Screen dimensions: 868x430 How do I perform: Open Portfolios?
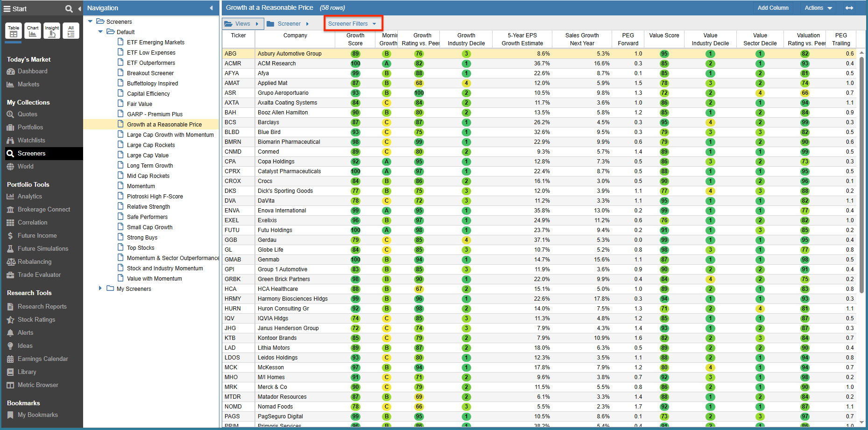(30, 127)
